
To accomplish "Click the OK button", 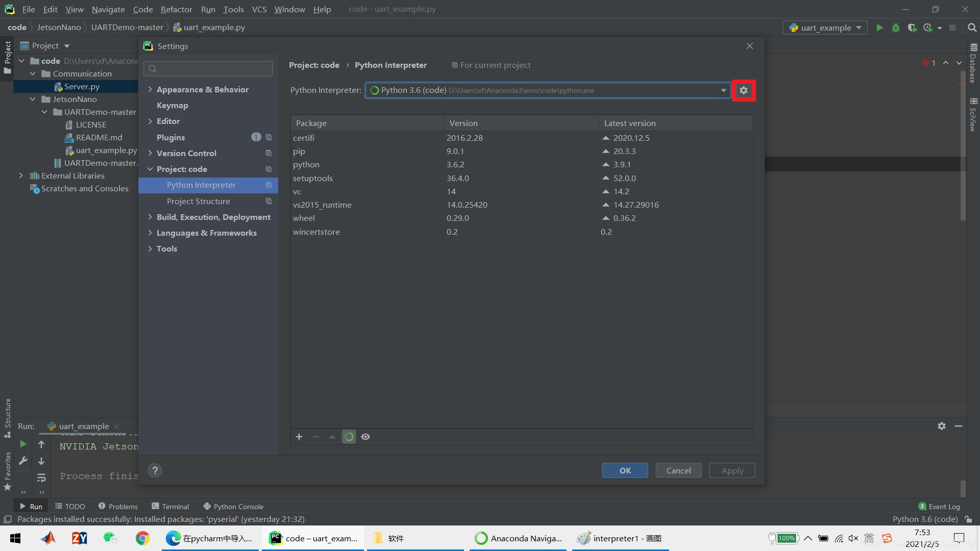I will click(x=625, y=470).
